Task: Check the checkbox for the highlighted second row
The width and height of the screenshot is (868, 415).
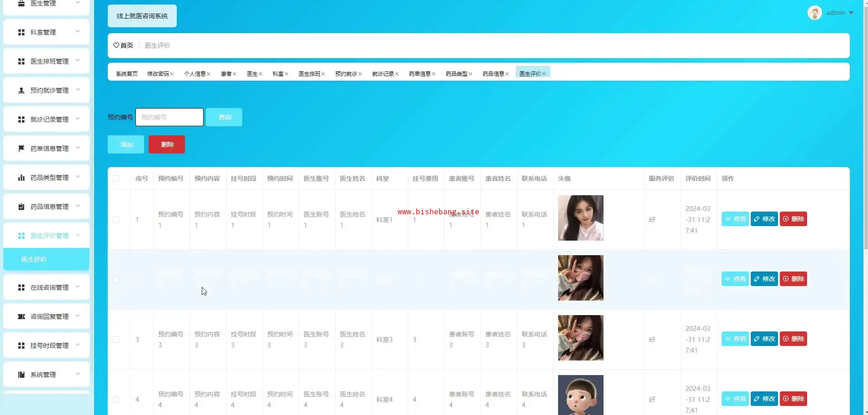Action: [x=116, y=280]
